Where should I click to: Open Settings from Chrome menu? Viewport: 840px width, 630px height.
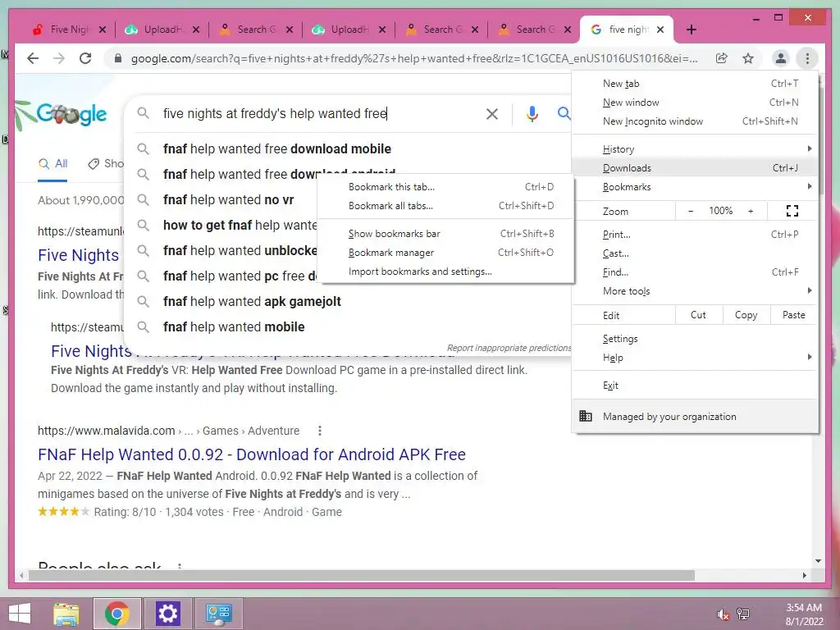coord(695,339)
